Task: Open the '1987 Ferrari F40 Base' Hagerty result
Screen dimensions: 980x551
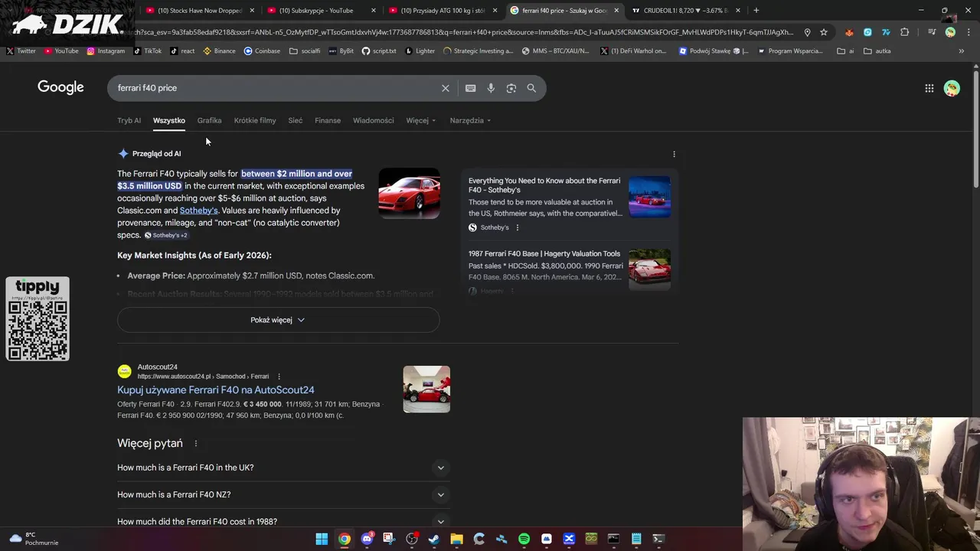Action: click(544, 253)
